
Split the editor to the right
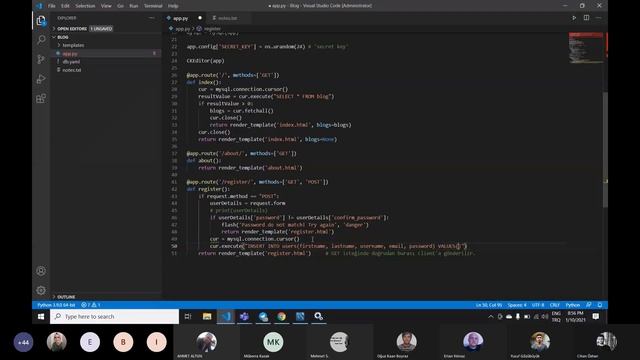tap(586, 18)
